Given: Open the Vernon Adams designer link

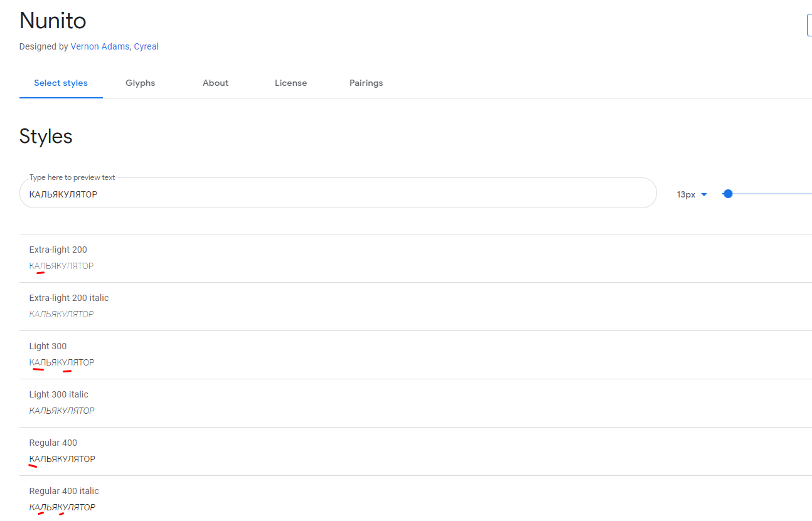Looking at the screenshot, I should (x=100, y=46).
